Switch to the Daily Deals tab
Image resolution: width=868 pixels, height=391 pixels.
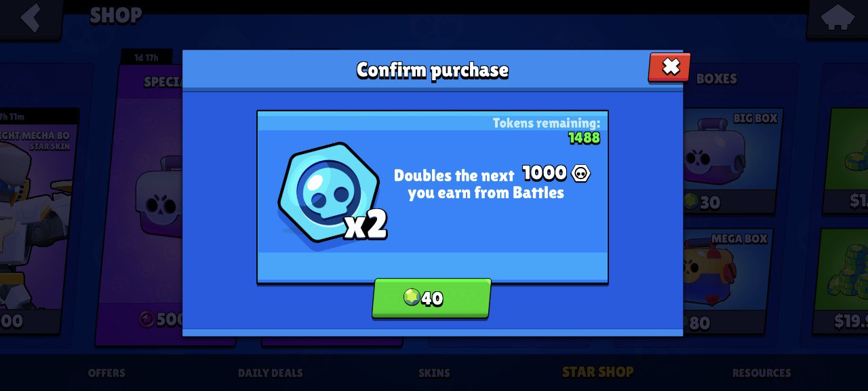pos(271,373)
